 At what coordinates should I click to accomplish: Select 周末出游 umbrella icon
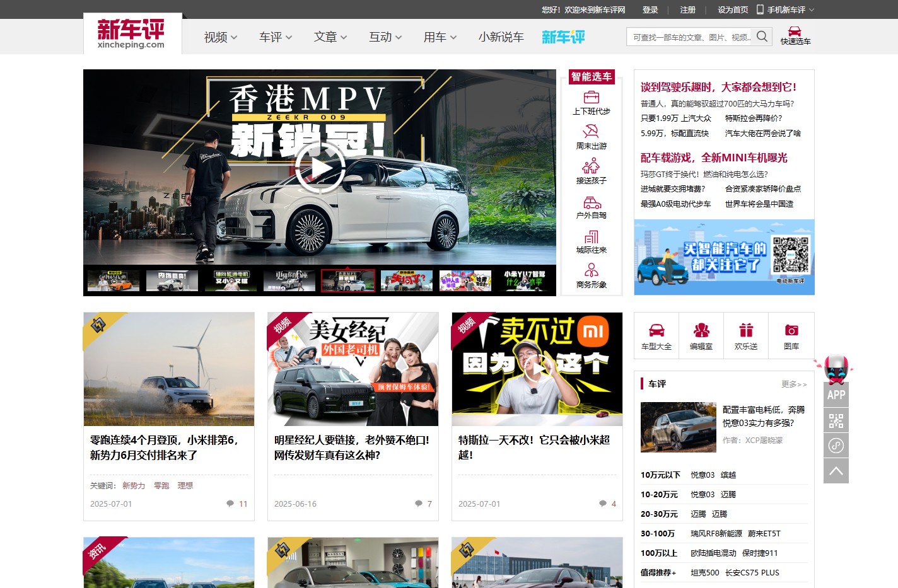pyautogui.click(x=591, y=131)
